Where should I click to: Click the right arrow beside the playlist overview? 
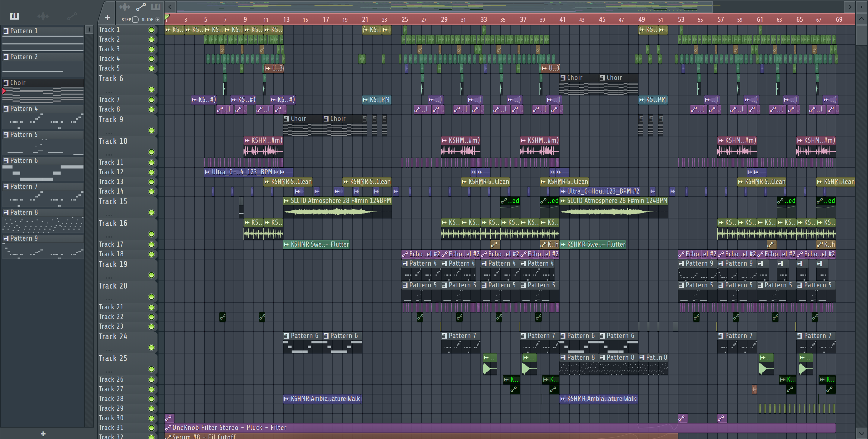850,6
